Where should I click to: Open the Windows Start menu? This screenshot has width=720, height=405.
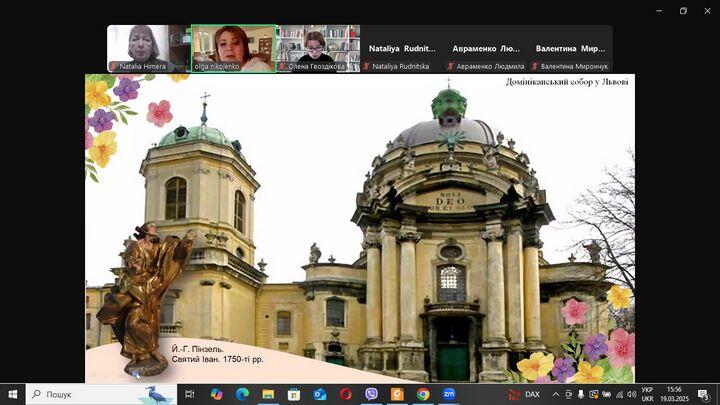click(12, 394)
